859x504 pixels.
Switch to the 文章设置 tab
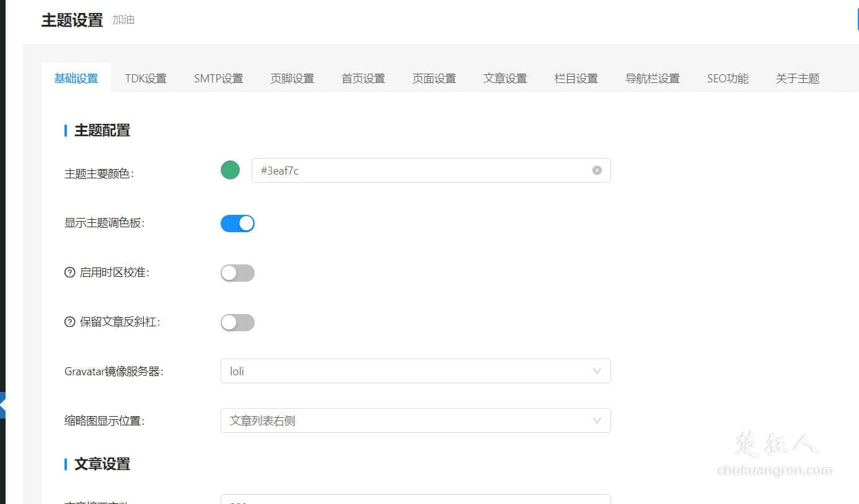504,78
